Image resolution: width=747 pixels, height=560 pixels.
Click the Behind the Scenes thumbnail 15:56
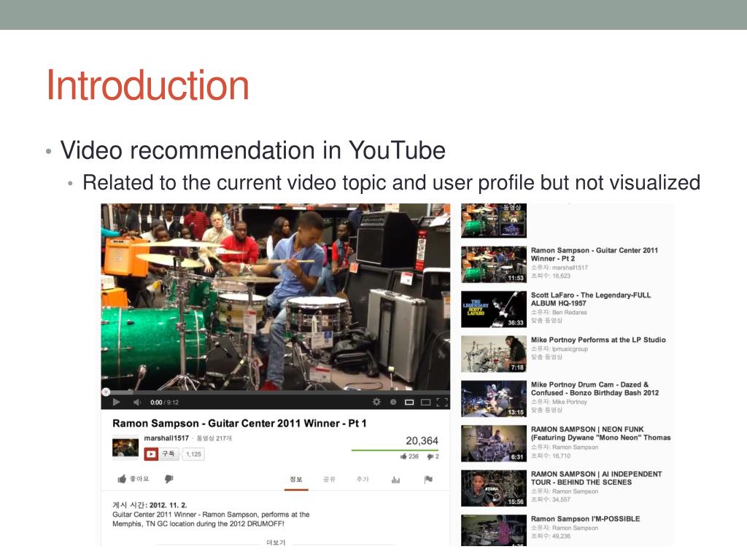point(494,488)
